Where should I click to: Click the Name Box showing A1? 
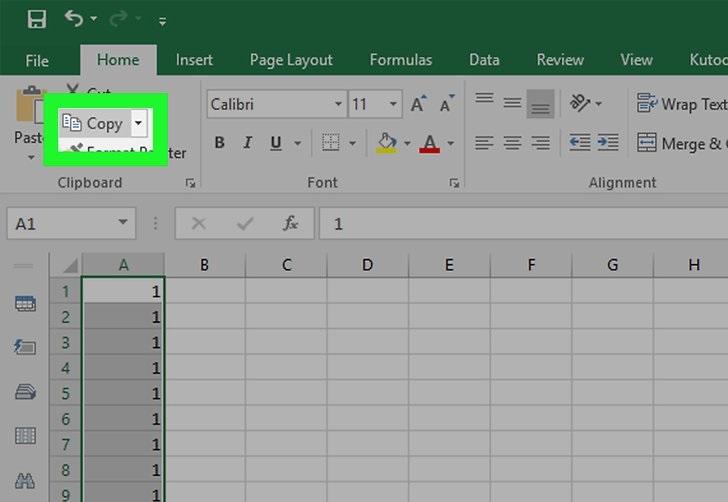click(x=71, y=224)
